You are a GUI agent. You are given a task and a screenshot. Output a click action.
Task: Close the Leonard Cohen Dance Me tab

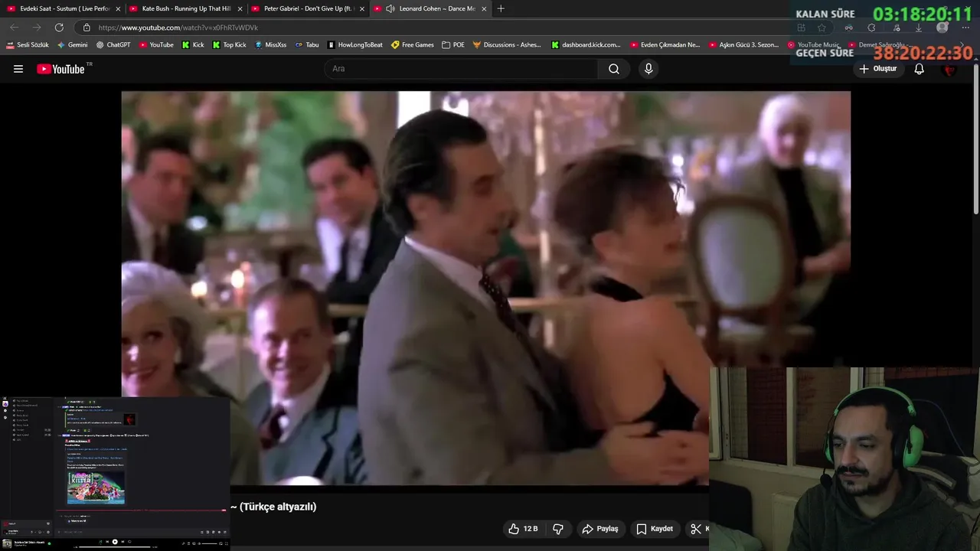pyautogui.click(x=484, y=8)
